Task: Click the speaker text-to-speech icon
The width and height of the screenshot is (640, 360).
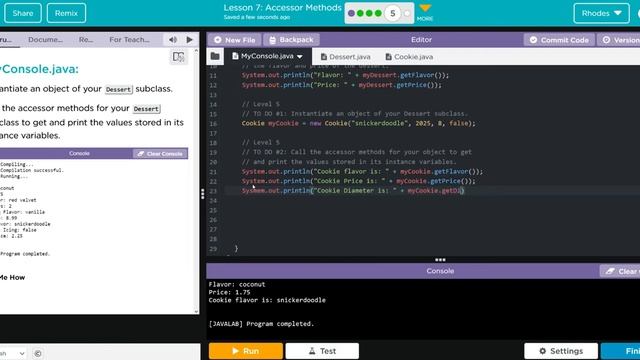Action: (173, 40)
